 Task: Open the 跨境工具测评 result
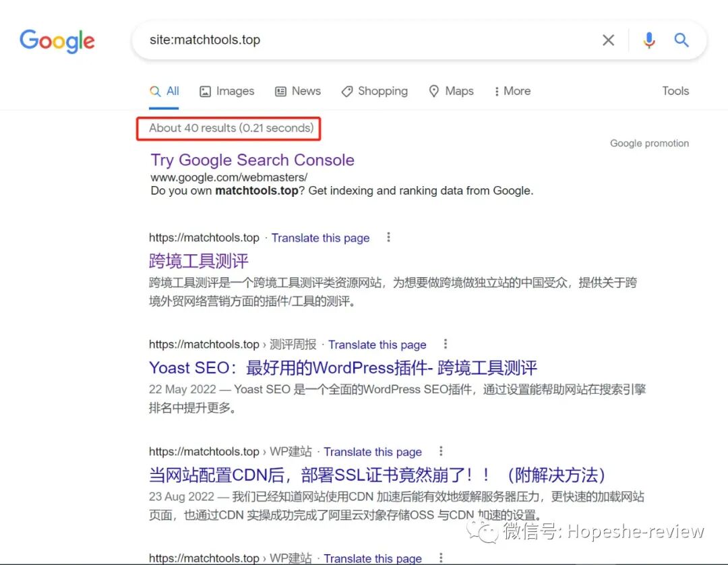198,261
